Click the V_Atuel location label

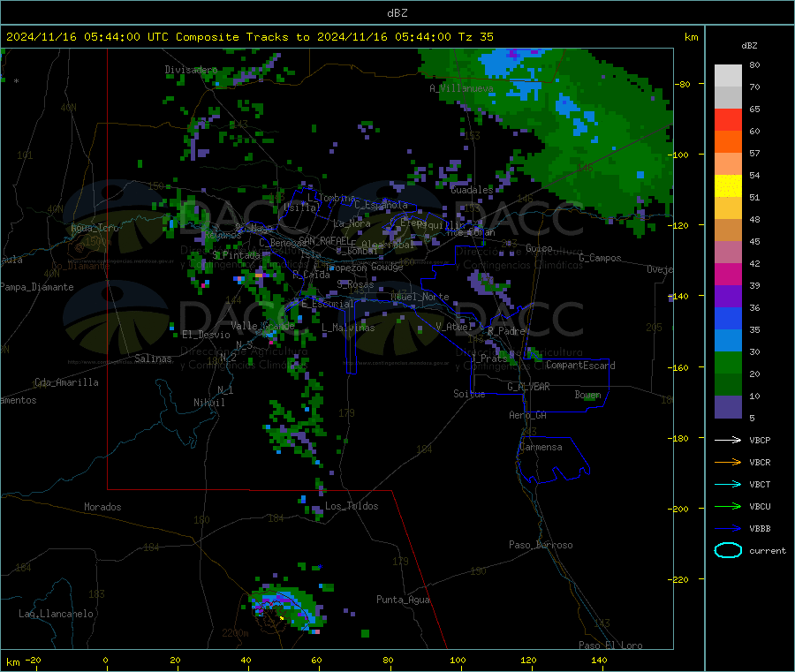coord(454,327)
